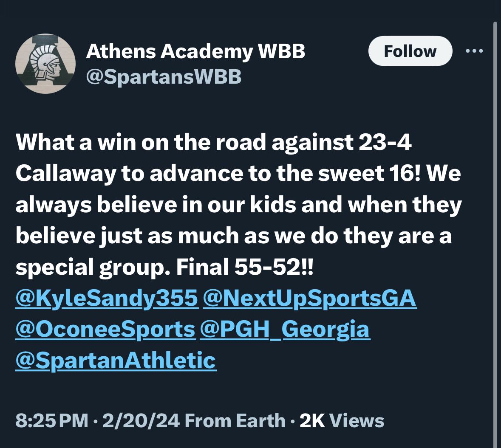This screenshot has height=448, width=501.
Task: Select the From Earth location label
Action: pyautogui.click(x=235, y=421)
